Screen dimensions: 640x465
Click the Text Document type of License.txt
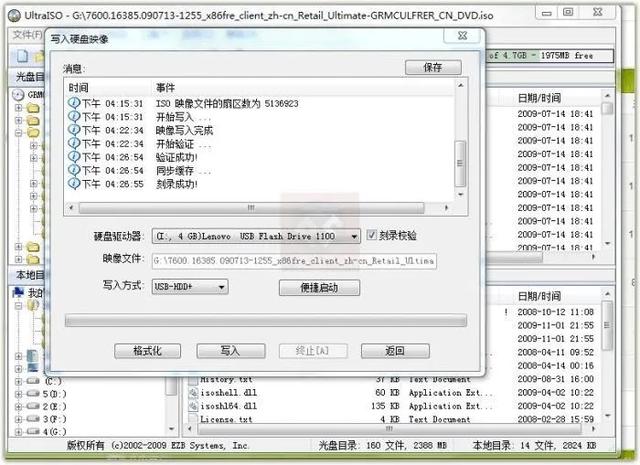440,419
